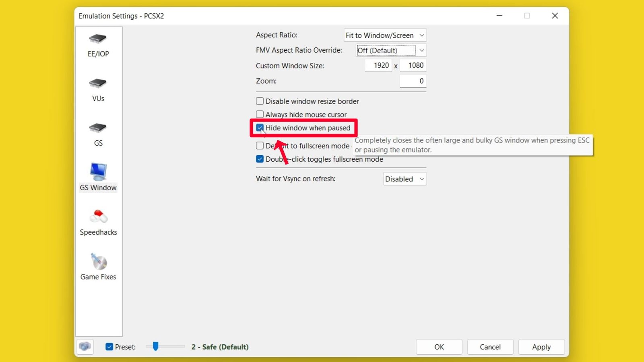Image resolution: width=644 pixels, height=362 pixels.
Task: Click the '2 - Safe (Default)' preset text
Action: pyautogui.click(x=220, y=347)
